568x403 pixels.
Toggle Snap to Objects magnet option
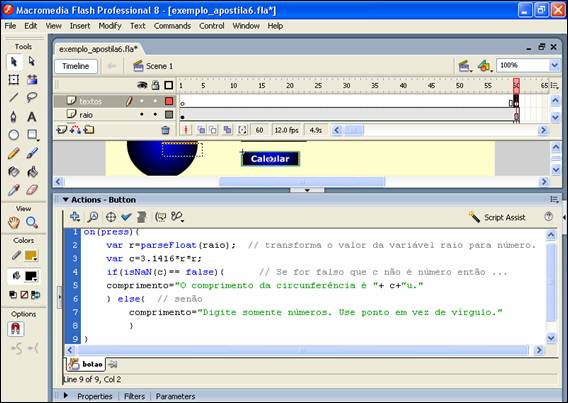(16, 329)
